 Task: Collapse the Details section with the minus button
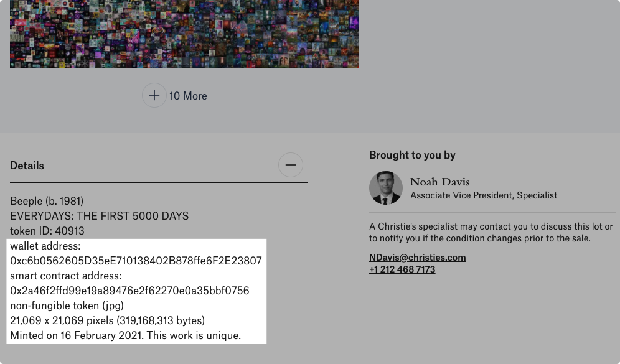pos(291,165)
